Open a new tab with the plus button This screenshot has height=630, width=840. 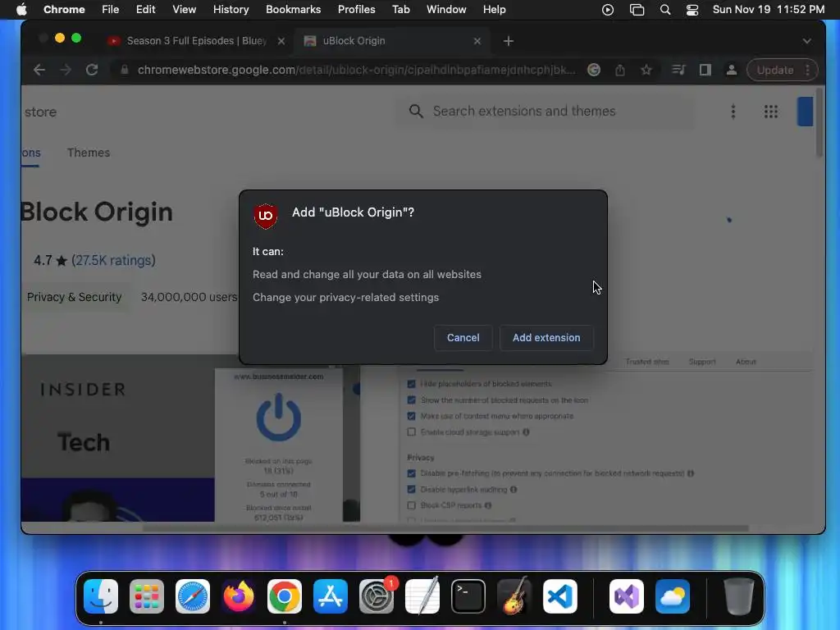tap(509, 41)
